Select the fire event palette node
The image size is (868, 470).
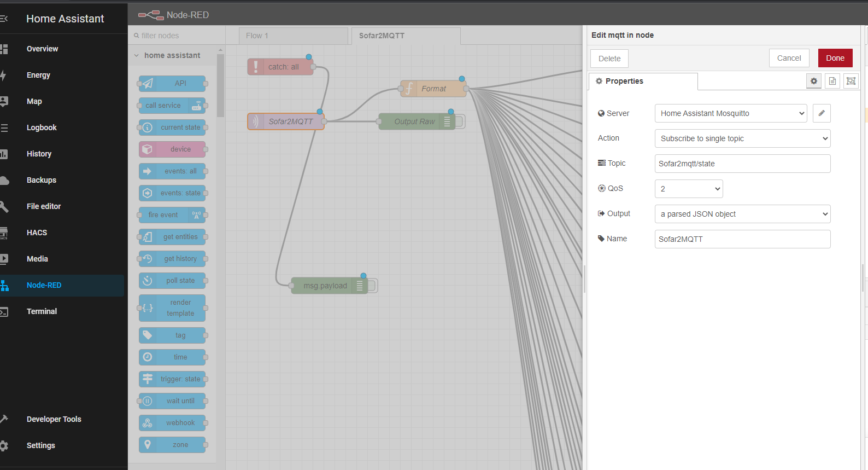click(172, 215)
